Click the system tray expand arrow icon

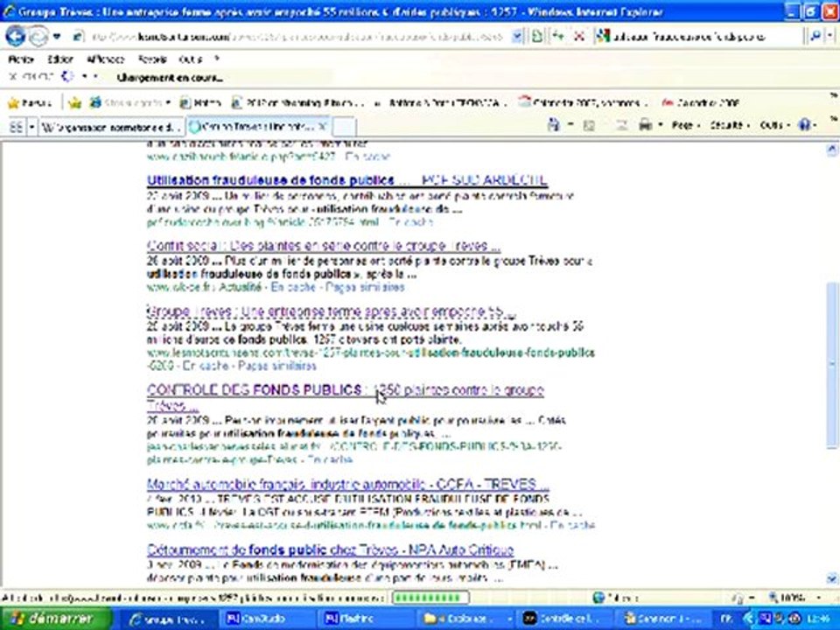(749, 619)
